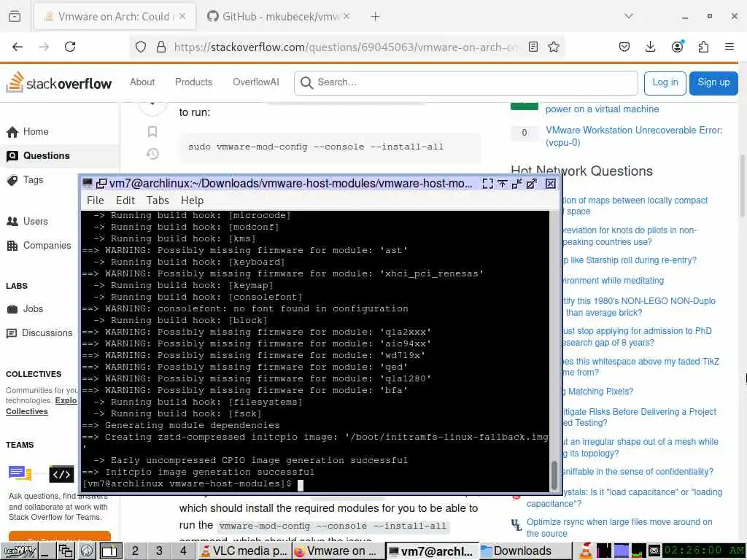Viewport: 747px width, 560px height.
Task: Open Products in Stack Overflow header
Action: [x=194, y=82]
